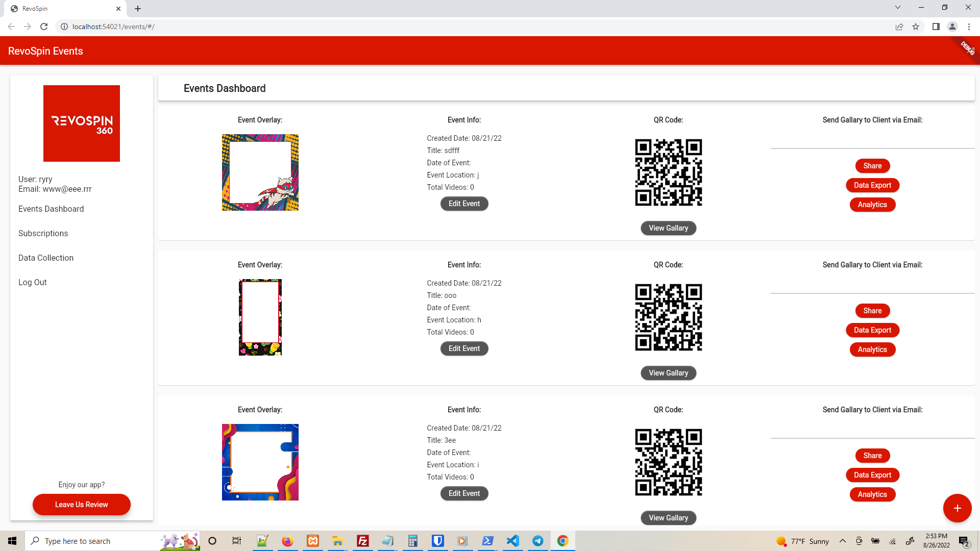This screenshot has width=980, height=551.
Task: Edit Event for the sdfff event
Action: [x=464, y=204]
